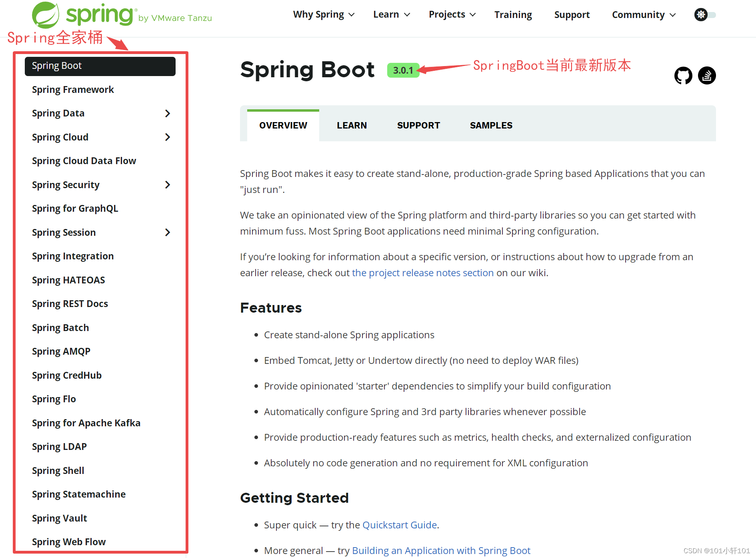Screen dimensions: 756x558
Task: Open the Spring Boot GitHub repository icon
Action: pos(683,75)
